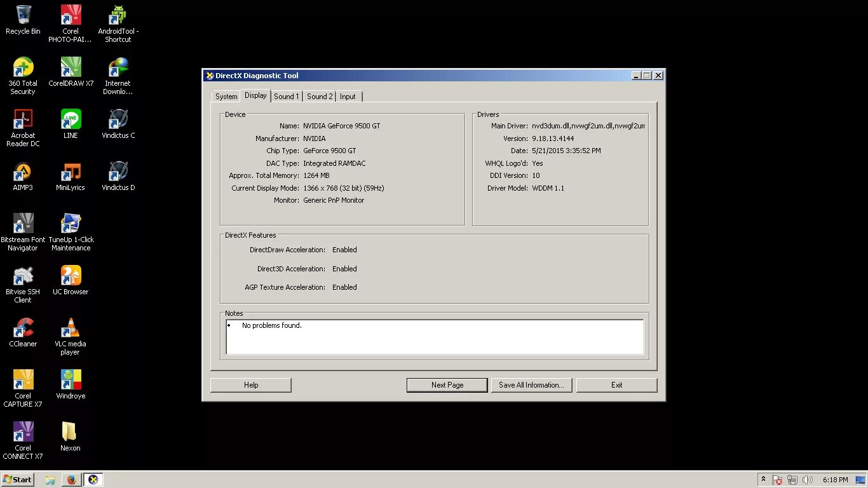Select Bitstream Font Navigator icon

click(x=23, y=232)
